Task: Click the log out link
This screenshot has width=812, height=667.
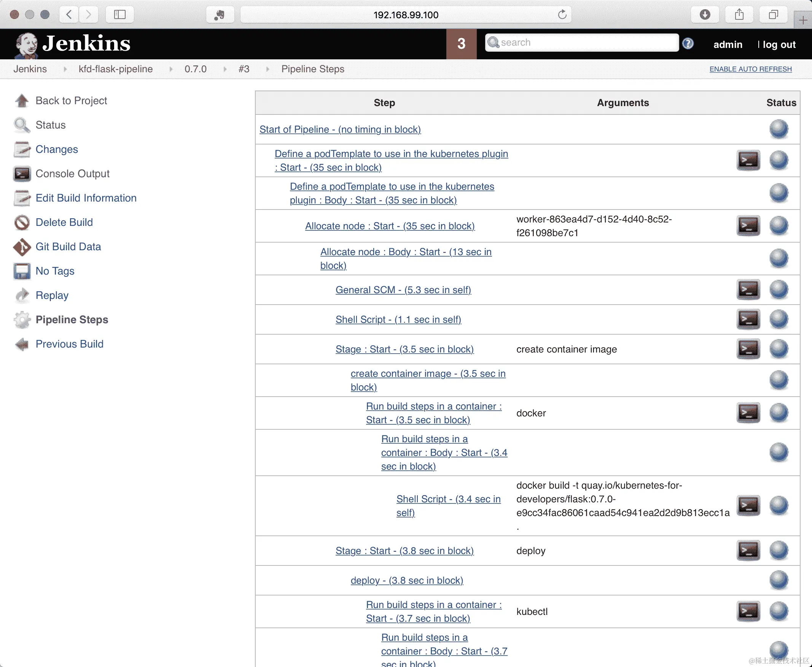Action: [x=779, y=44]
